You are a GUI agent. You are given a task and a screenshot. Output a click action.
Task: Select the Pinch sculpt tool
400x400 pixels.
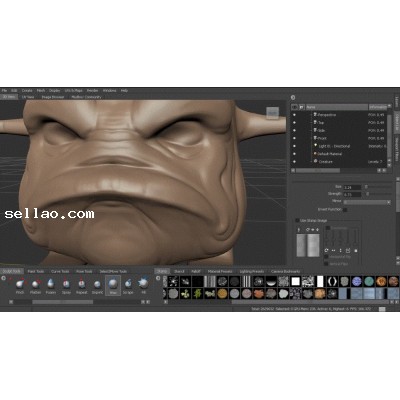20,286
